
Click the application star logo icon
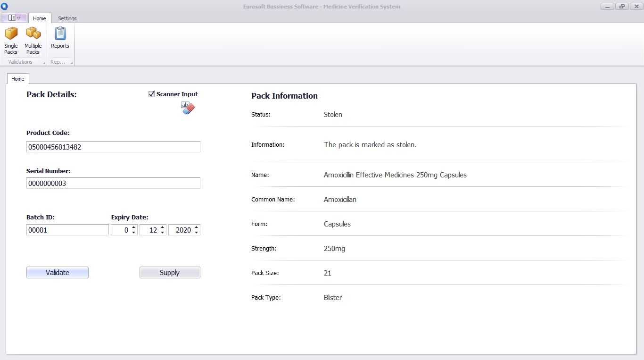(4, 6)
